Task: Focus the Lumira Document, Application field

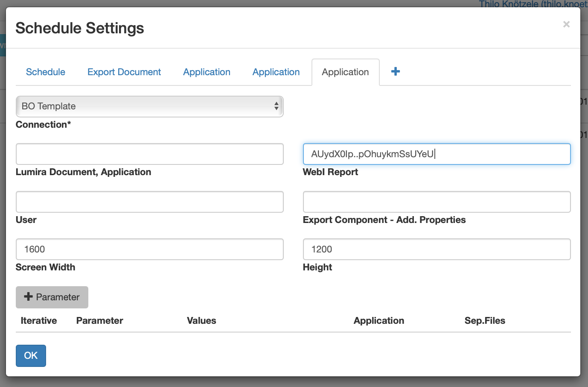Action: point(150,154)
